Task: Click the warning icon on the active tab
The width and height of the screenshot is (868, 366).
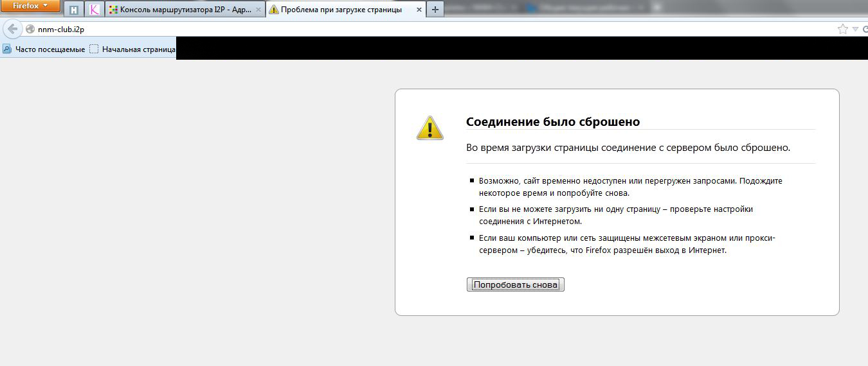Action: pos(274,10)
